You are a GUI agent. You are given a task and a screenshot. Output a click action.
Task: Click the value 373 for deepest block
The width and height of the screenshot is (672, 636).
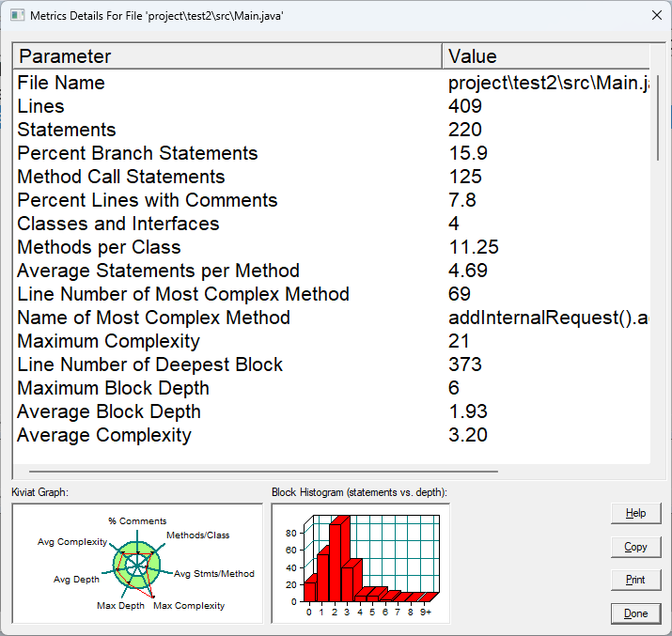465,365
